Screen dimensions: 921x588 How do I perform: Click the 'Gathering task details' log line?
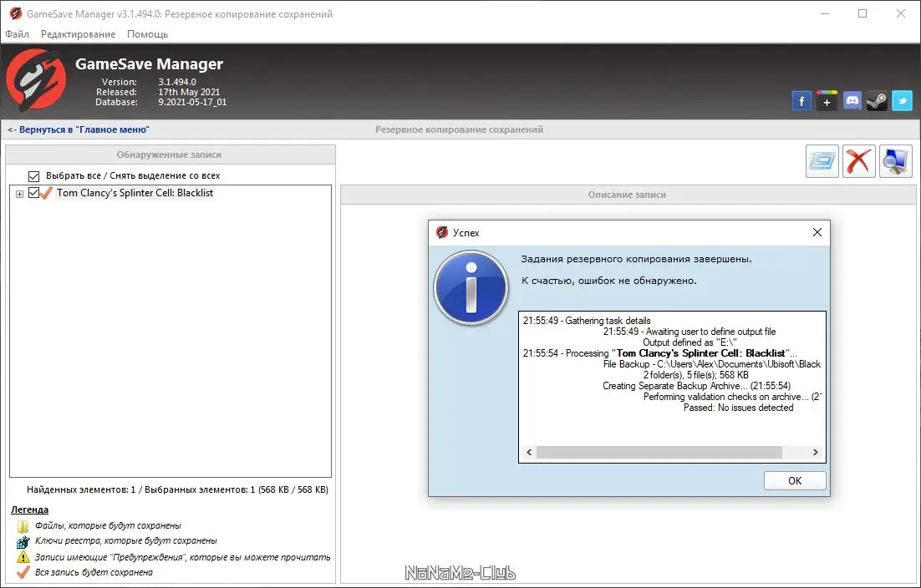tap(587, 321)
